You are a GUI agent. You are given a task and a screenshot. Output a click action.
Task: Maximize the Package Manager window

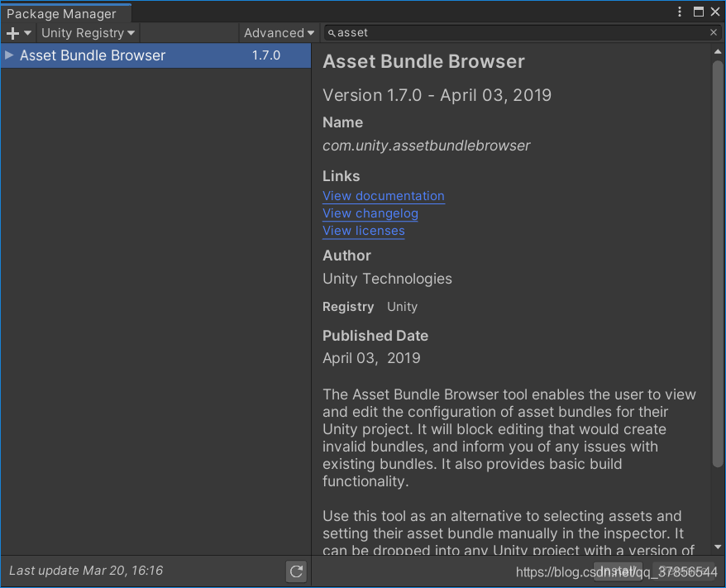pos(698,12)
